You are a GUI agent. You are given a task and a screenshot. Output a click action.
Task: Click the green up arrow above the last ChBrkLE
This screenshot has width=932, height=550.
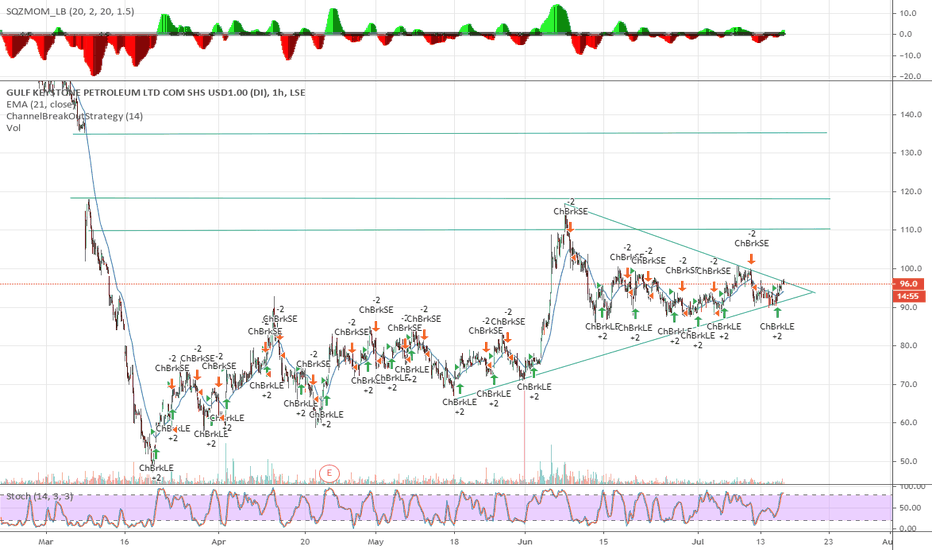pyautogui.click(x=777, y=312)
